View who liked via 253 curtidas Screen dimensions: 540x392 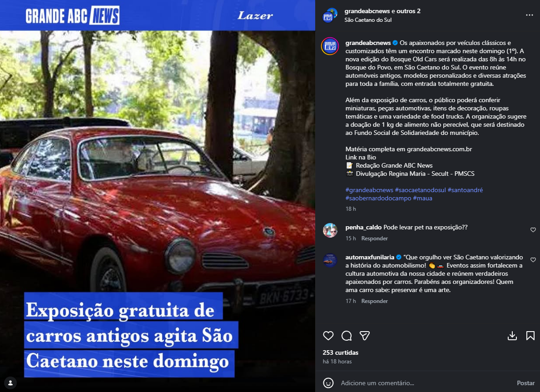pos(340,353)
